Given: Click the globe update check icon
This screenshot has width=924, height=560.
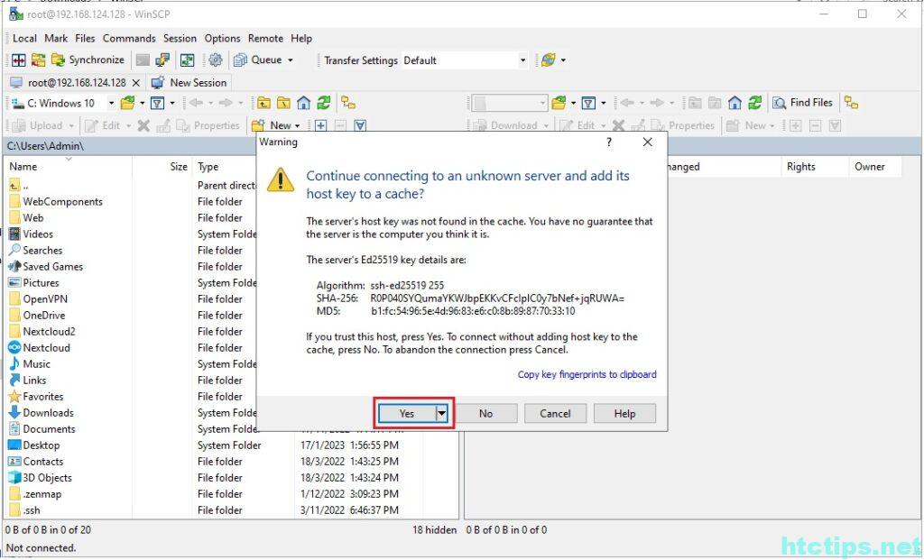Looking at the screenshot, I should (x=548, y=60).
